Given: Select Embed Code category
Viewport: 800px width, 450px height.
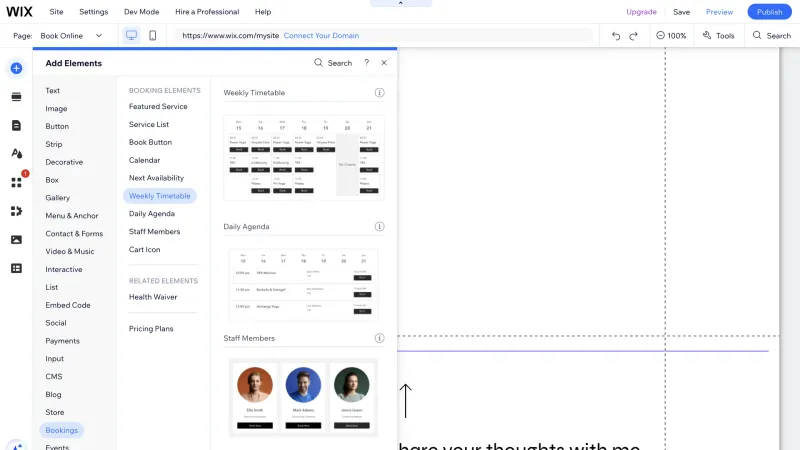Looking at the screenshot, I should coord(68,305).
